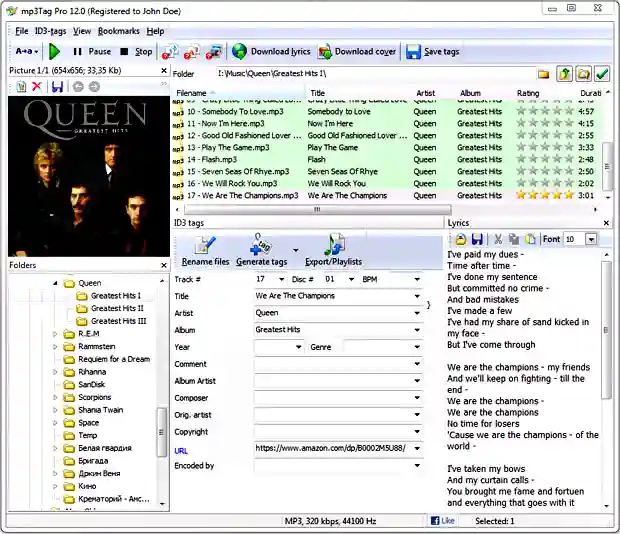Open the Composer field dropdown

(x=417, y=398)
